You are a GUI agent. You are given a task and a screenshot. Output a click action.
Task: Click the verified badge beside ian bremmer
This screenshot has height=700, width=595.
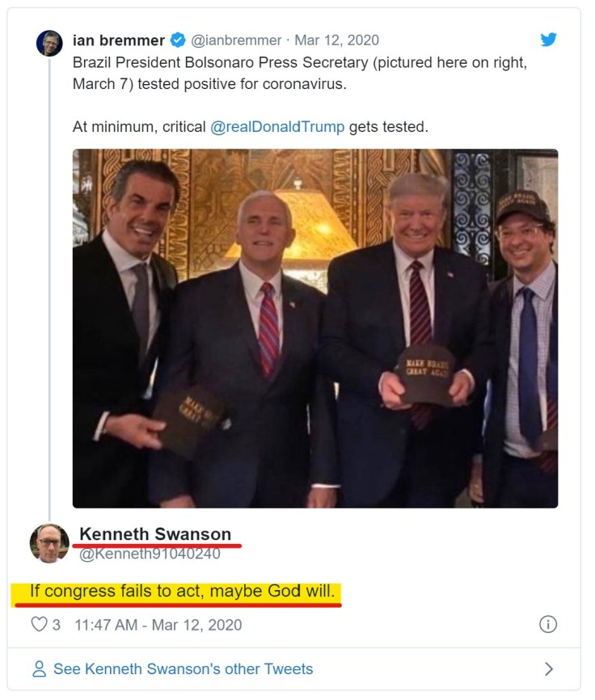[x=179, y=40]
